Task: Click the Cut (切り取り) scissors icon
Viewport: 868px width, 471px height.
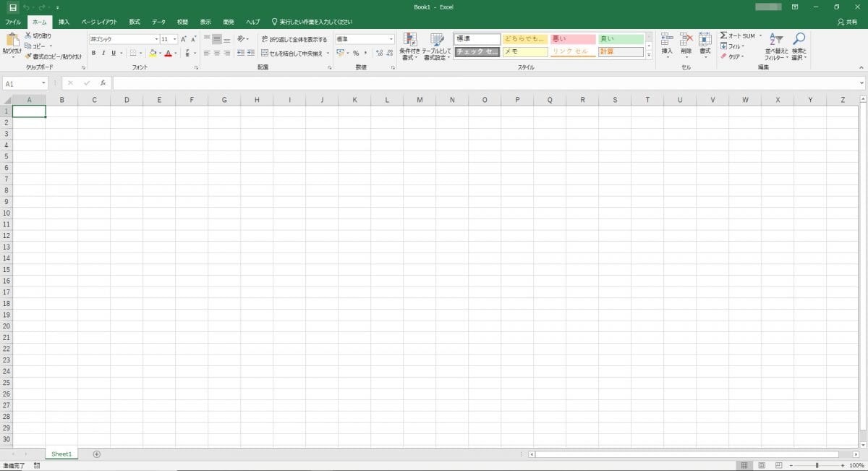Action: tap(28, 35)
